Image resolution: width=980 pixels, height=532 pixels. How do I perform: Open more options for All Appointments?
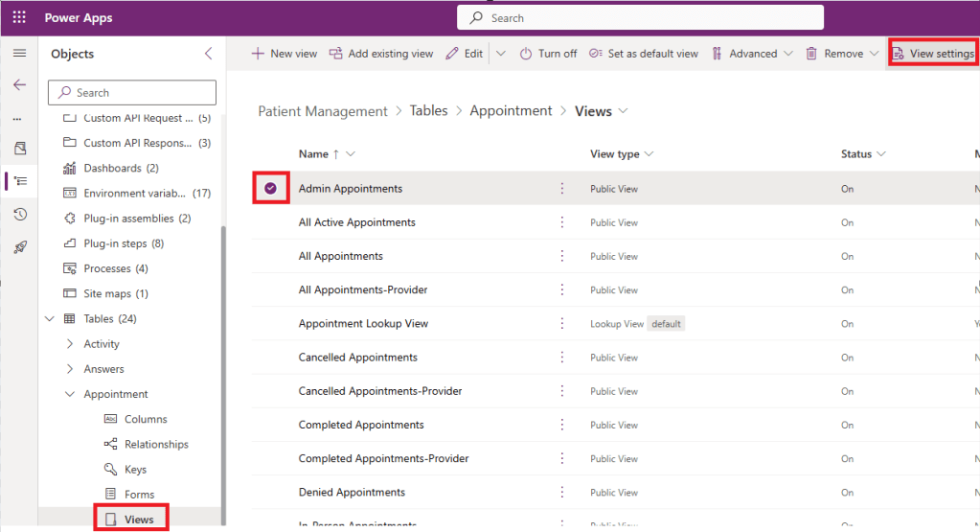coord(562,256)
